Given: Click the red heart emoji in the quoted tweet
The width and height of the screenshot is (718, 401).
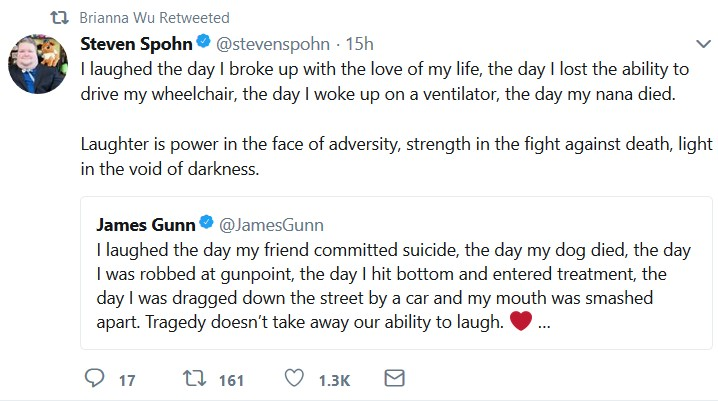Looking at the screenshot, I should (521, 321).
